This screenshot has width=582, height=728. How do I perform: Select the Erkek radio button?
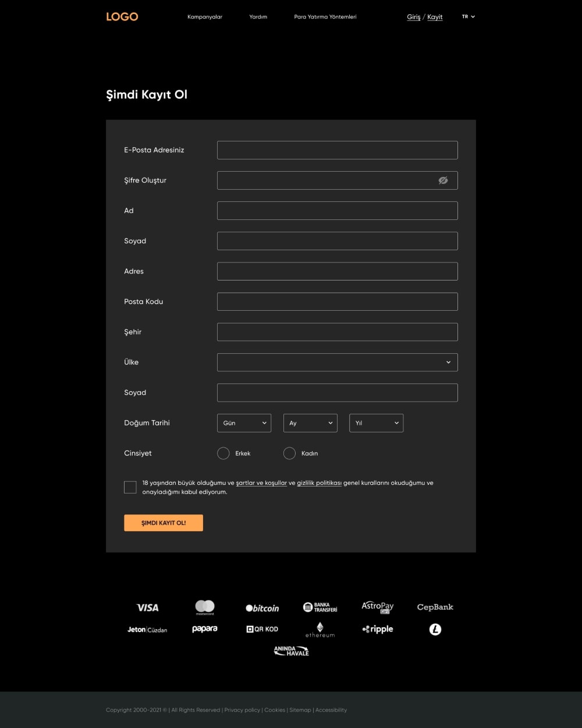click(223, 453)
